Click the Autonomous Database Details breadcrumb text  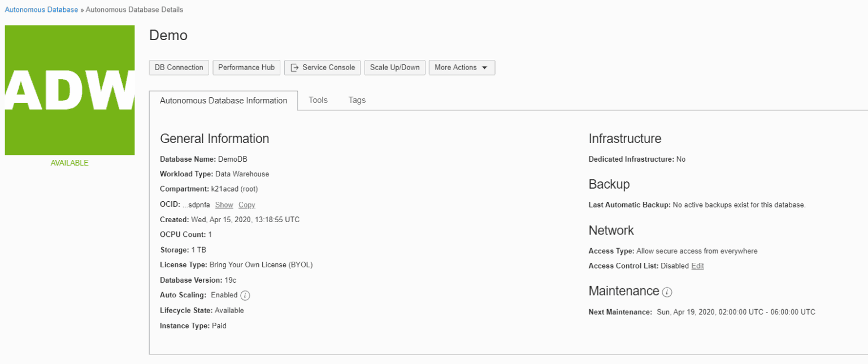[x=134, y=10]
